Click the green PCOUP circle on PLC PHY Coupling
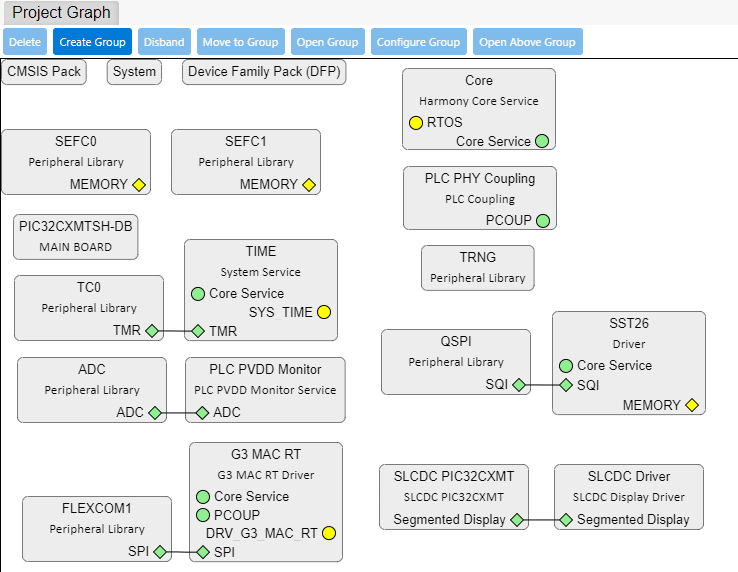This screenshot has height=572, width=738. (x=542, y=220)
